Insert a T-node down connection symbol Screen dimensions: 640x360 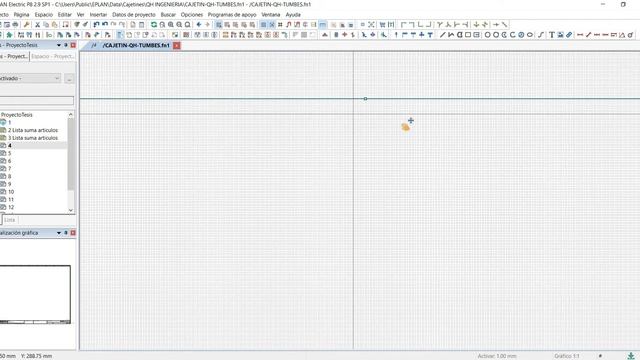[x=440, y=25]
